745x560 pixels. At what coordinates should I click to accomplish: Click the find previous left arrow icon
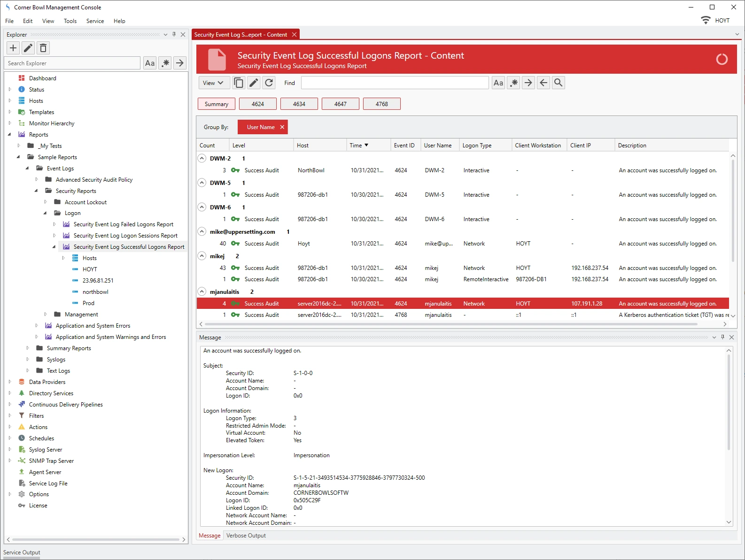pos(543,83)
